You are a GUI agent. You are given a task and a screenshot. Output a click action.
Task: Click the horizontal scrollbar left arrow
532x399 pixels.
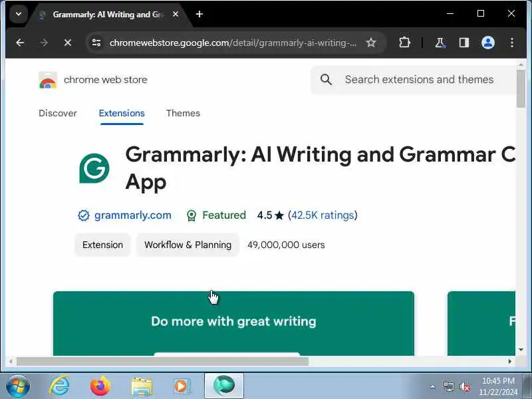tap(11, 362)
